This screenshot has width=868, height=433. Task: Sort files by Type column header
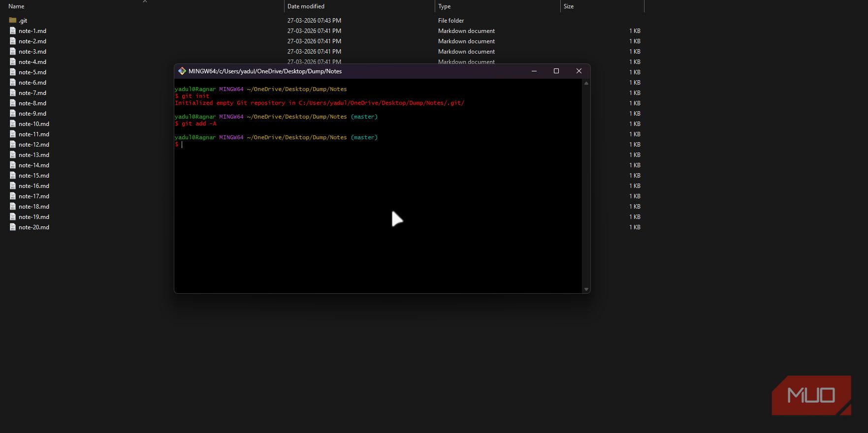(444, 6)
